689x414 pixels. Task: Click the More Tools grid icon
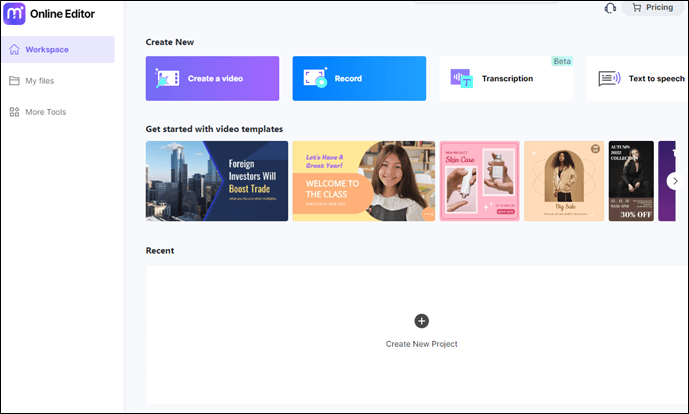(15, 112)
